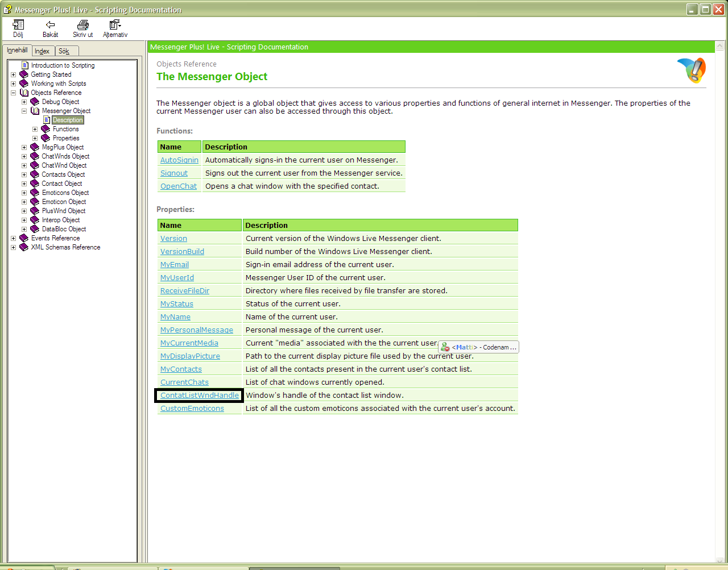Click the Emoticon Object book icon

click(x=35, y=202)
